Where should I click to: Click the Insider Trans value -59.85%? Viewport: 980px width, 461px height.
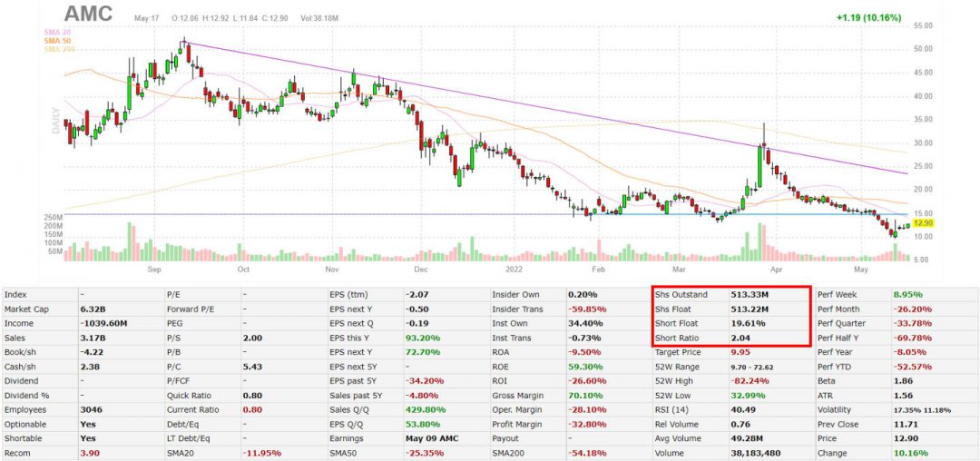(586, 309)
